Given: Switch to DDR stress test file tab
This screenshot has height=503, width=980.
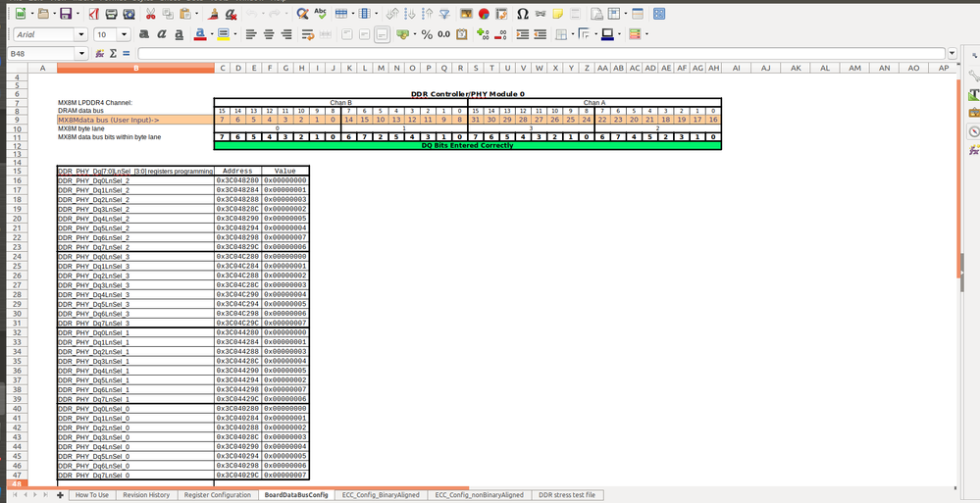Looking at the screenshot, I should 568,495.
